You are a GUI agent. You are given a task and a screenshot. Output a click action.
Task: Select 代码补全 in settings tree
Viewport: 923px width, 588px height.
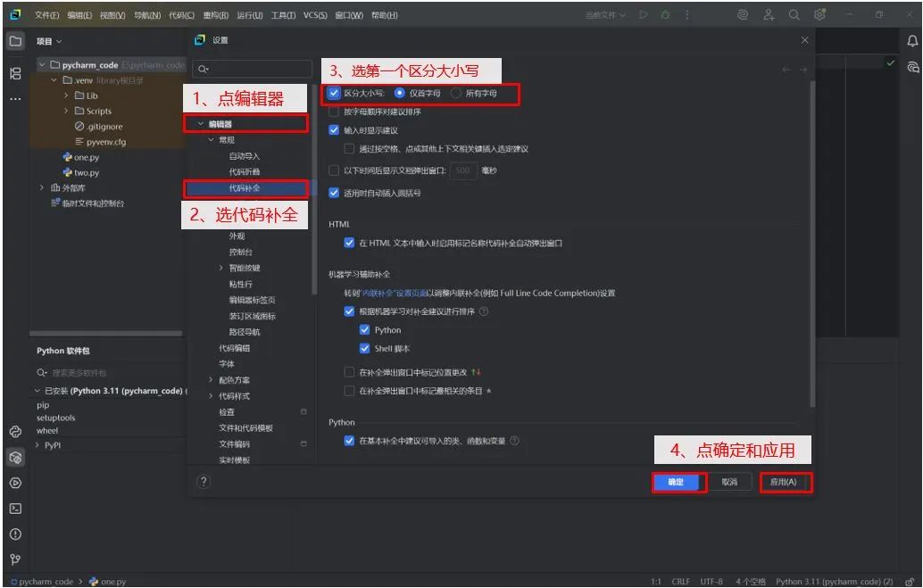tap(245, 188)
